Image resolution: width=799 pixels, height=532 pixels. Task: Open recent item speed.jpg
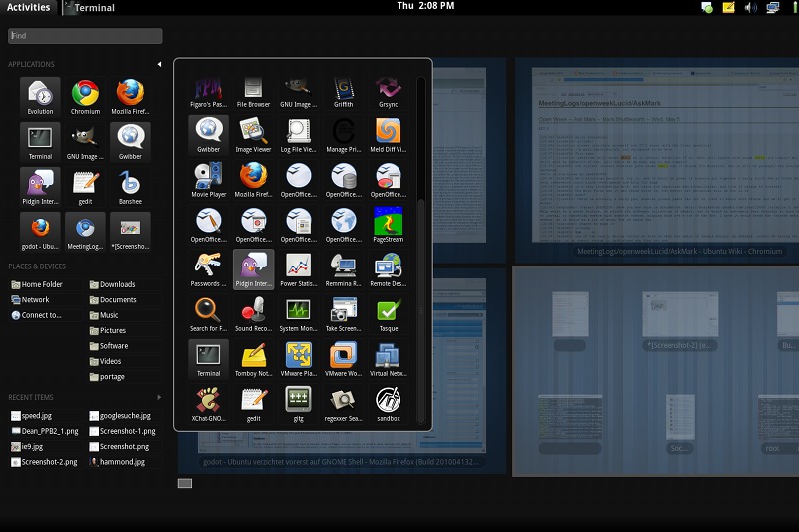tap(32, 416)
